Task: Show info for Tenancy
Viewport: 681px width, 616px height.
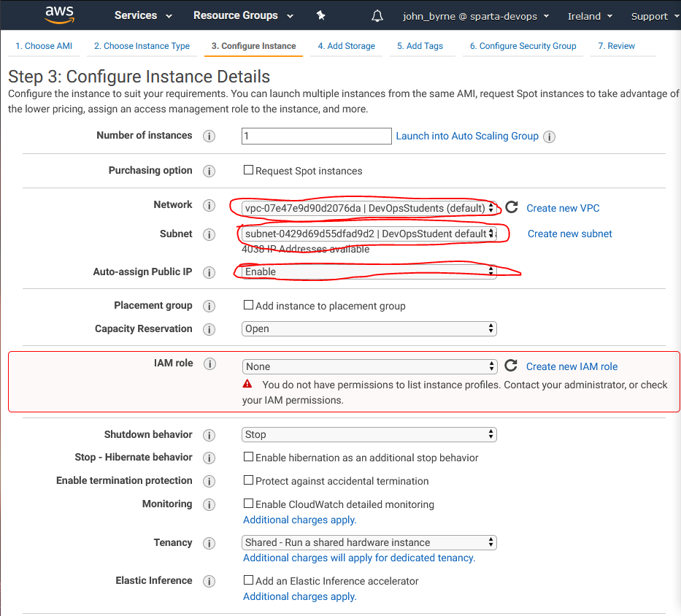Action: click(209, 543)
